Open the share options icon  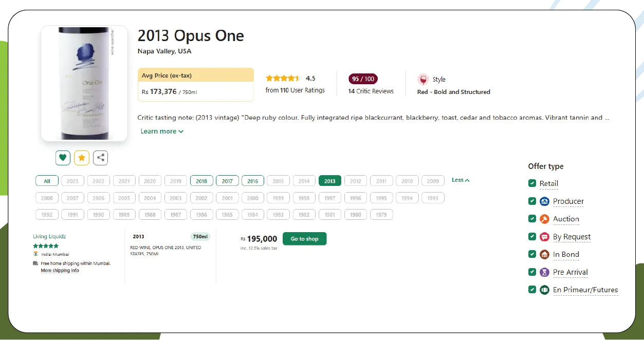(100, 158)
